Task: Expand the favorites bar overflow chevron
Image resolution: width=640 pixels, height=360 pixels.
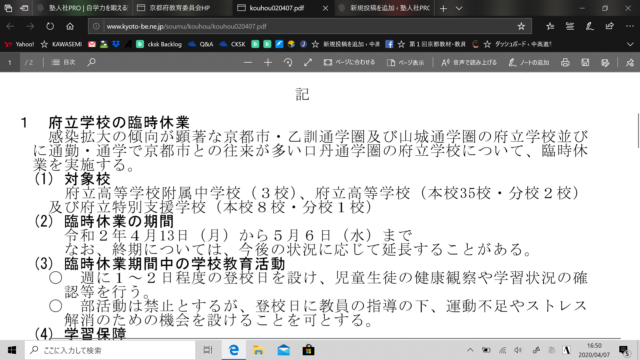Action: coord(630,44)
